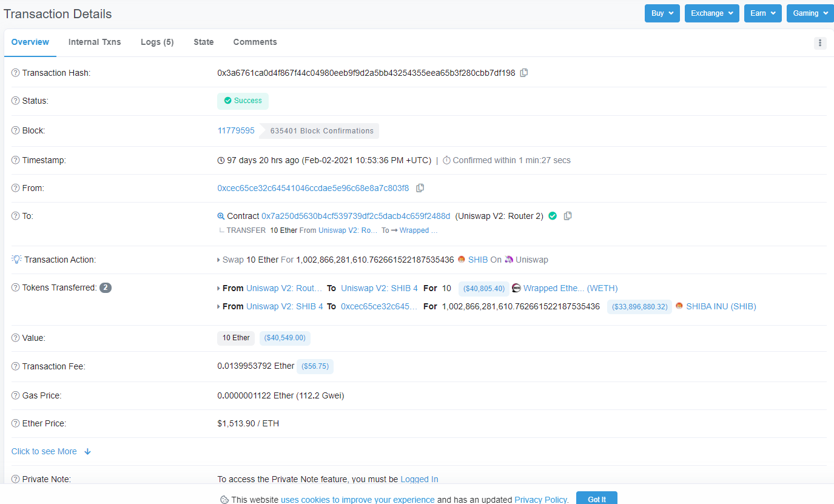Click the $1,513.90 / ETH price text
The height and width of the screenshot is (504, 834).
tap(248, 423)
